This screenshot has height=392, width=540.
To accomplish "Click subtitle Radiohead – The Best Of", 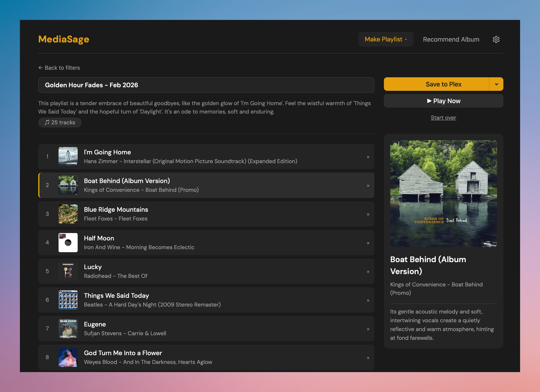I will 115,276.
